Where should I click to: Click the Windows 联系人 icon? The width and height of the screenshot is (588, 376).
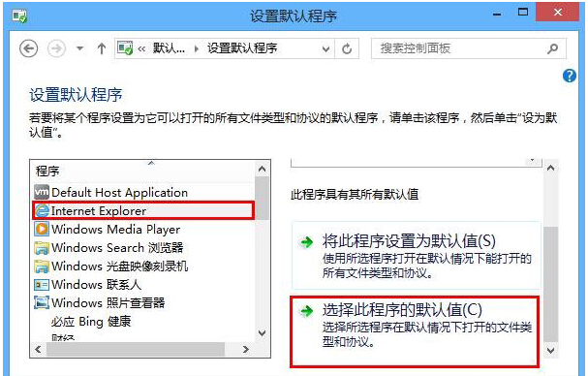tap(42, 285)
